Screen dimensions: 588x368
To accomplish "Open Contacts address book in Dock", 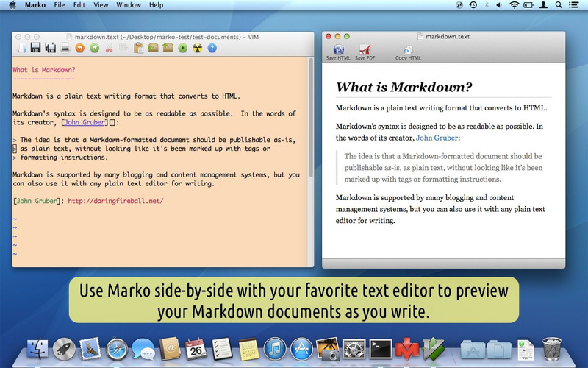I will click(170, 349).
